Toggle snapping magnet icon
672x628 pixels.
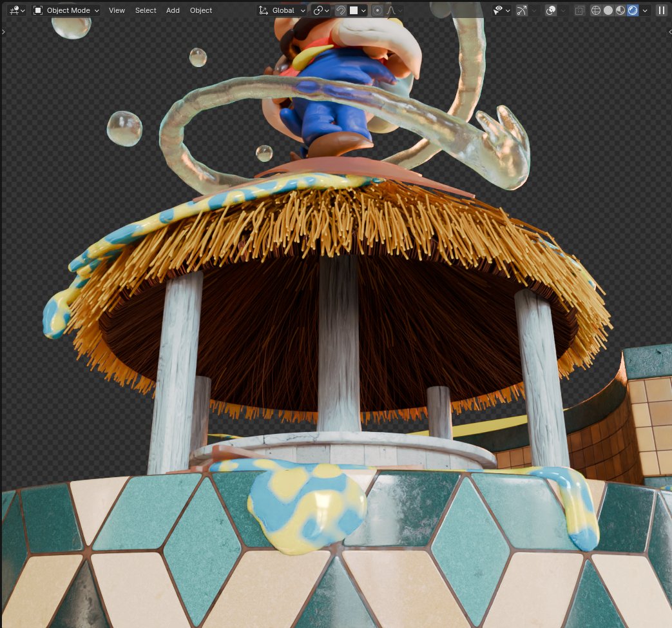tap(341, 10)
